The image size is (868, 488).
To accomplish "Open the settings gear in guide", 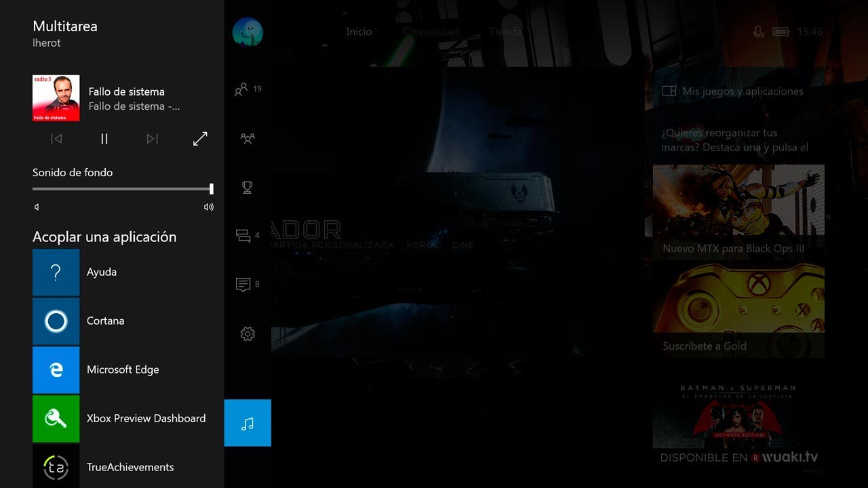I will (x=248, y=333).
